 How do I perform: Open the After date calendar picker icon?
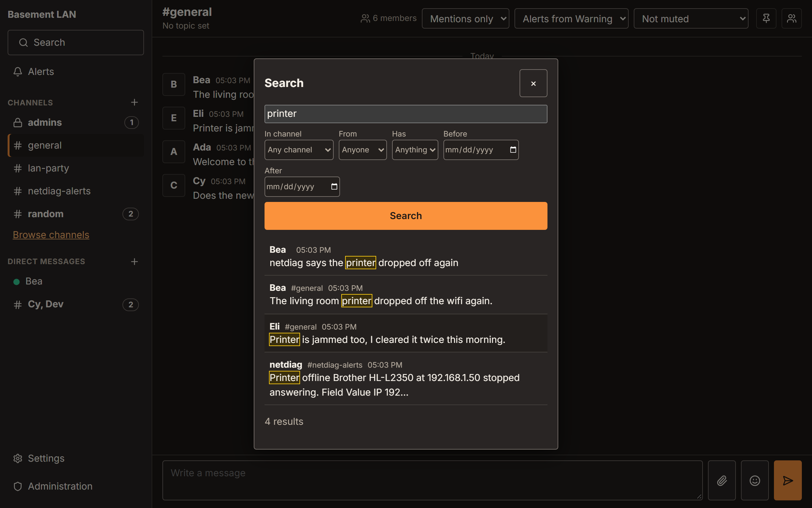click(334, 186)
